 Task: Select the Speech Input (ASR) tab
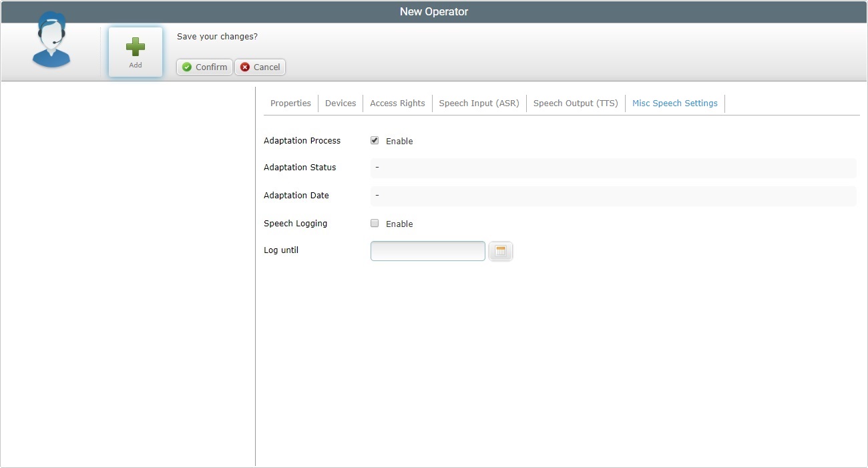[x=479, y=103]
